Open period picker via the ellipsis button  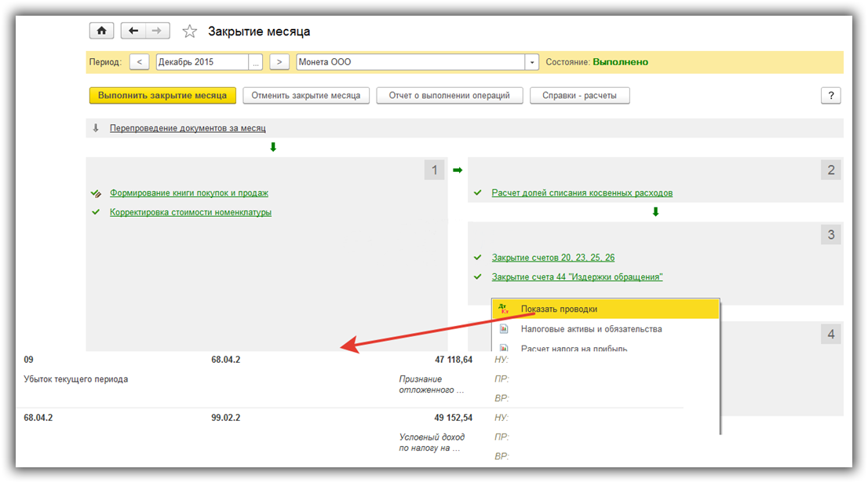(x=256, y=62)
